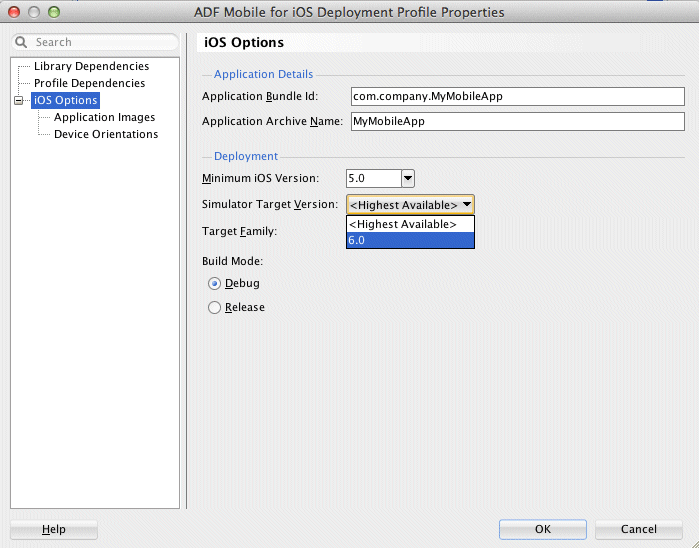Viewport: 699px width, 548px height.
Task: Click the search magnifier icon
Action: coord(22,43)
